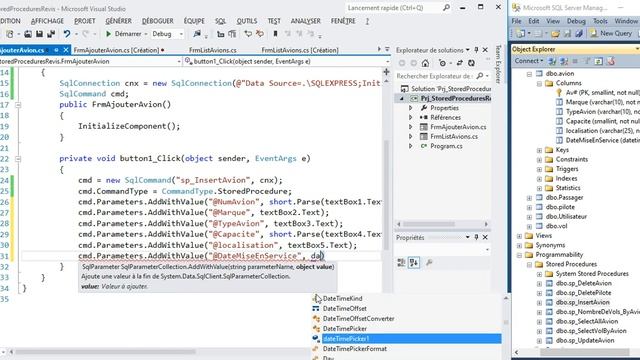Open the DÉBOGUER menu
The height and width of the screenshot is (360, 640).
pos(158,21)
